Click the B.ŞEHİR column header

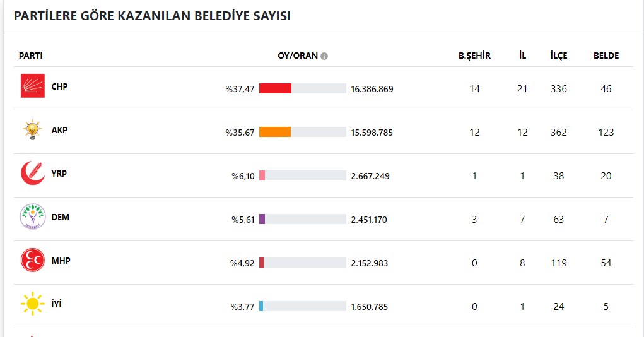[x=474, y=56]
